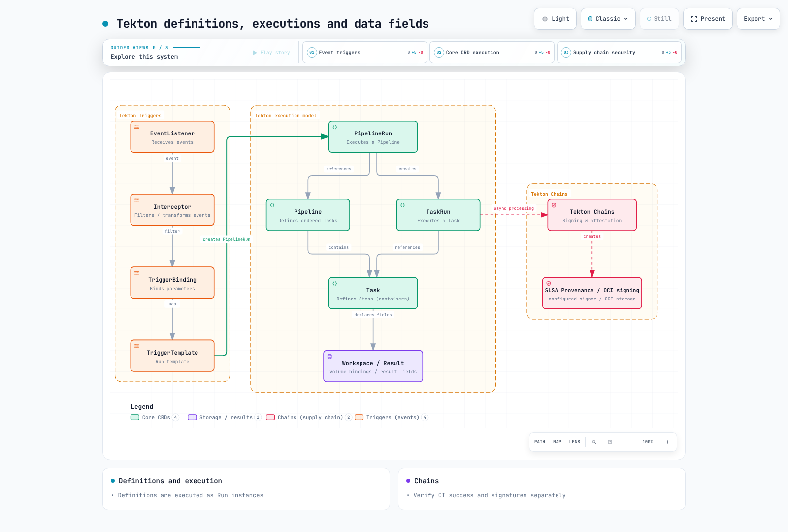
Task: Open the Export dropdown menu
Action: click(758, 19)
